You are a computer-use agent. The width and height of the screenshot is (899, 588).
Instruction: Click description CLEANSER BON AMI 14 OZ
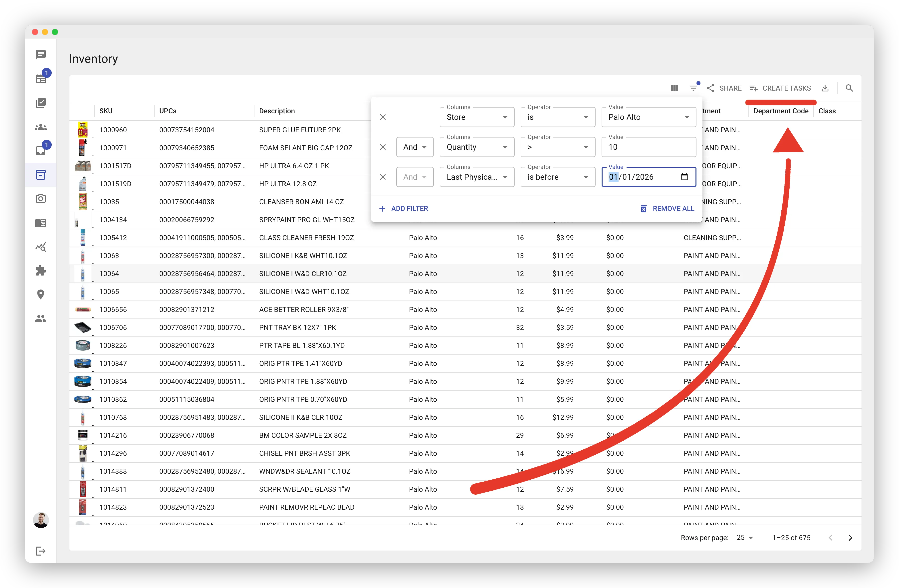pyautogui.click(x=301, y=202)
